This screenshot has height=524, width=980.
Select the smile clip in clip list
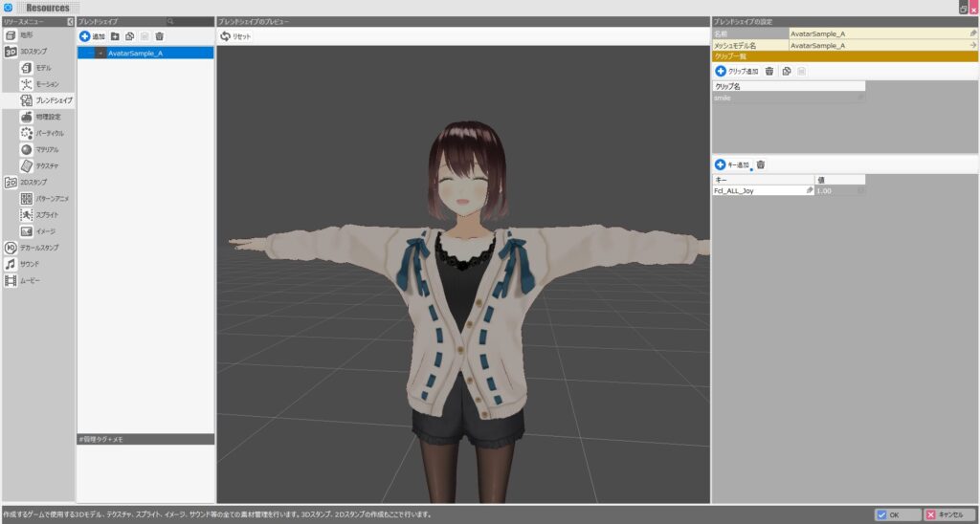[785, 98]
